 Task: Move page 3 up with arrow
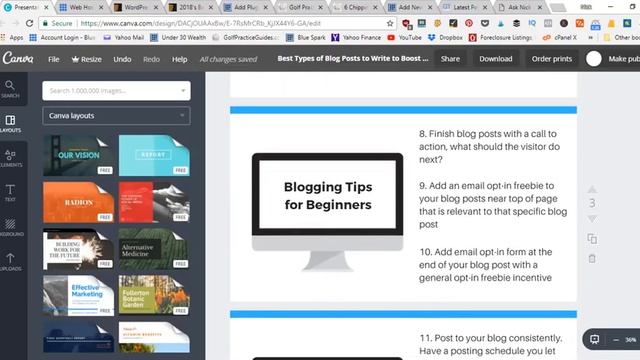point(592,189)
